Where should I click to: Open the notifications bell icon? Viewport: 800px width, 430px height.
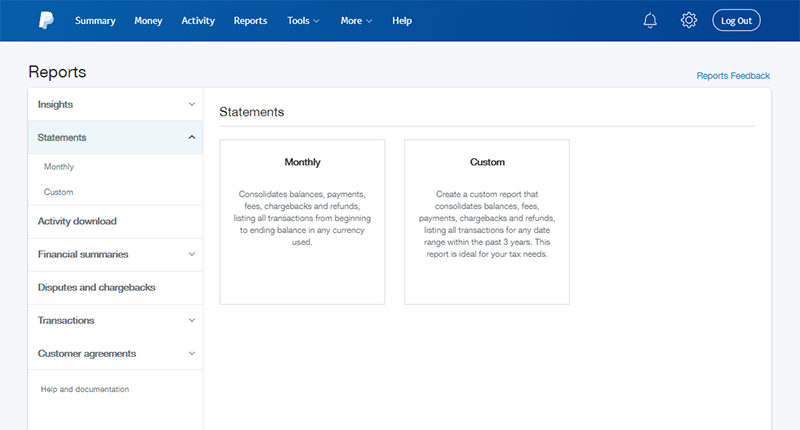click(650, 20)
